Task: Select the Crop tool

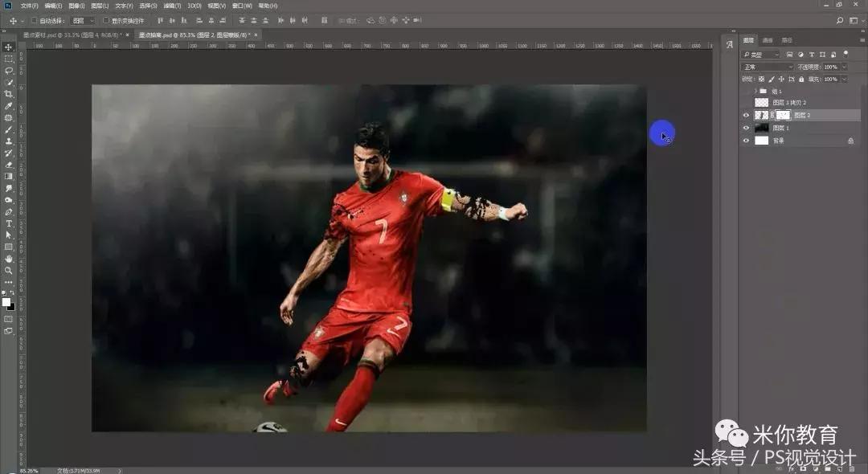Action: (9, 94)
